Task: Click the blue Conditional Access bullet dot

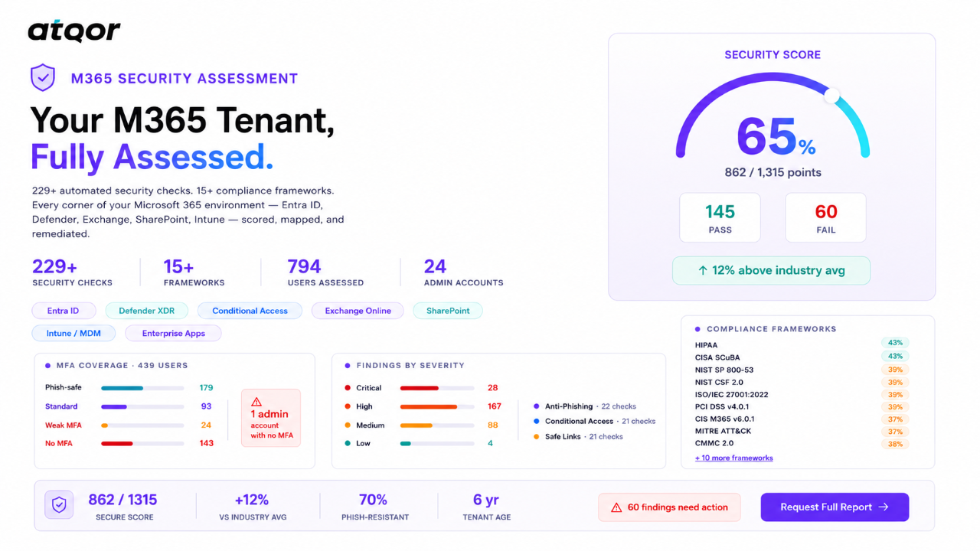Action: (537, 422)
